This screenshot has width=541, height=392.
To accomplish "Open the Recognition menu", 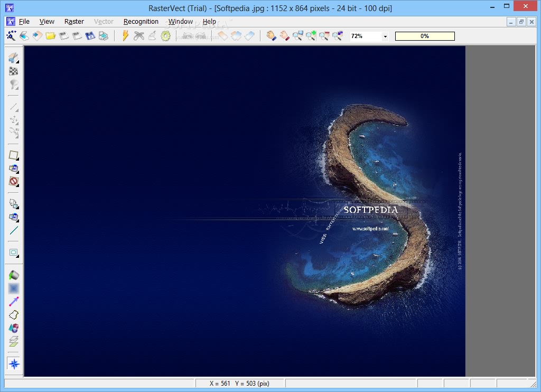I will point(141,21).
